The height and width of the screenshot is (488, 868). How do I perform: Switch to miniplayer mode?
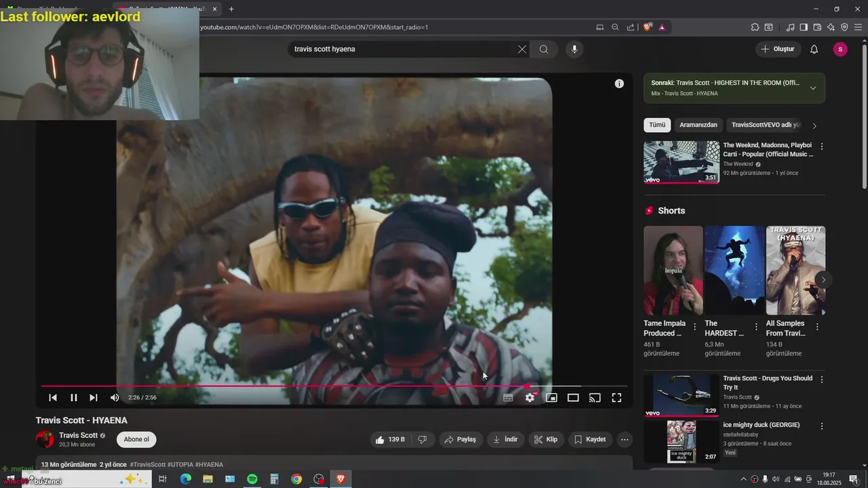[551, 398]
